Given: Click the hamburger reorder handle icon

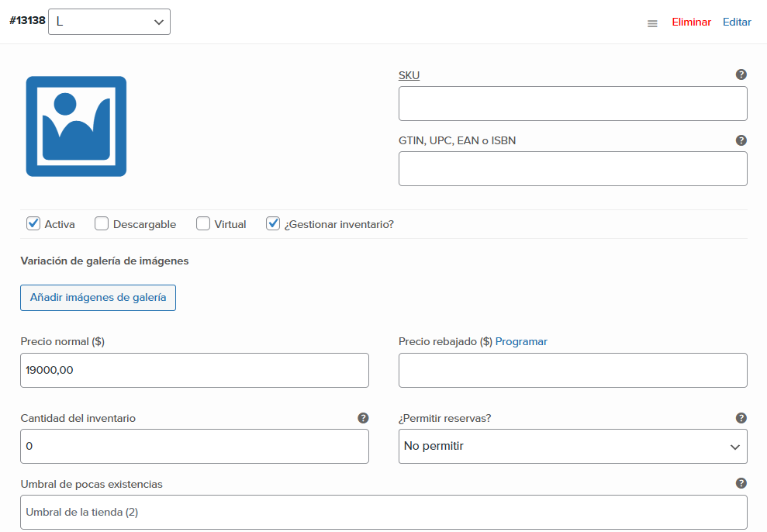Looking at the screenshot, I should 652,23.
